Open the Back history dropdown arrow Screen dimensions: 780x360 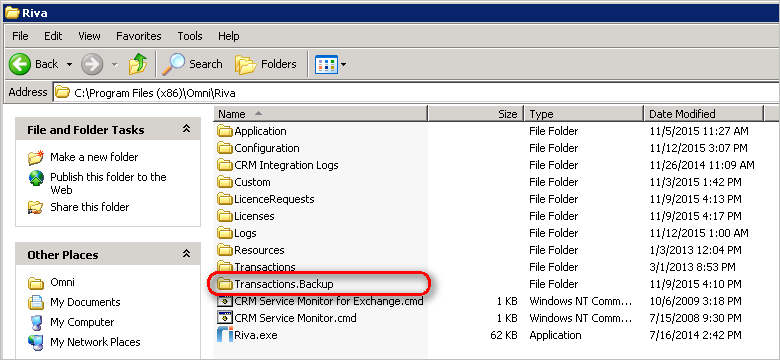(69, 65)
